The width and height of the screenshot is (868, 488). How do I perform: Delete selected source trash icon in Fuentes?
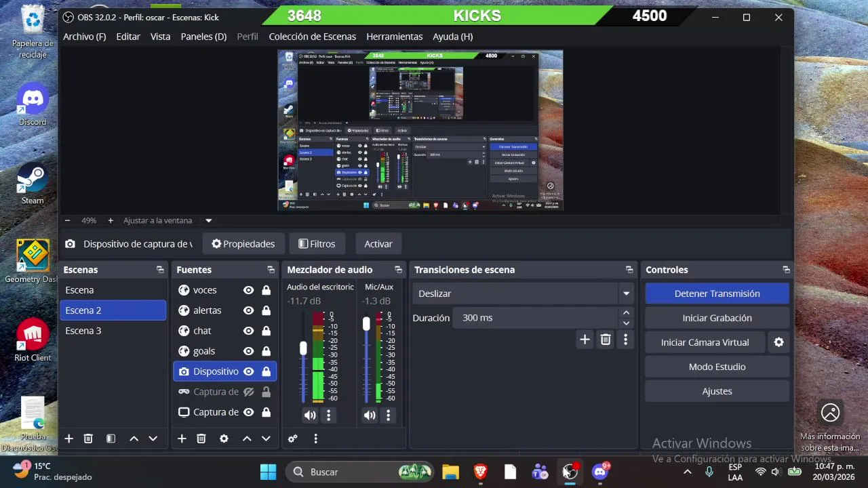[x=201, y=439]
